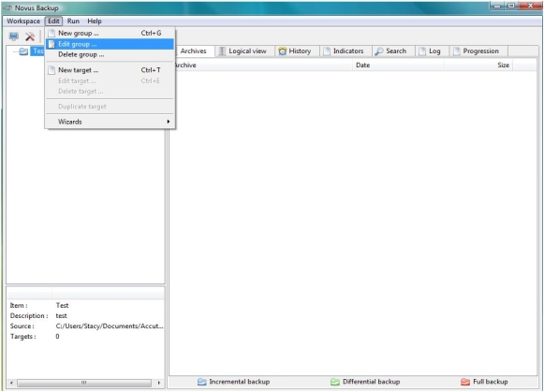Click the right arrow of horizontal scrollbar
The height and width of the screenshot is (392, 544).
[x=159, y=383]
